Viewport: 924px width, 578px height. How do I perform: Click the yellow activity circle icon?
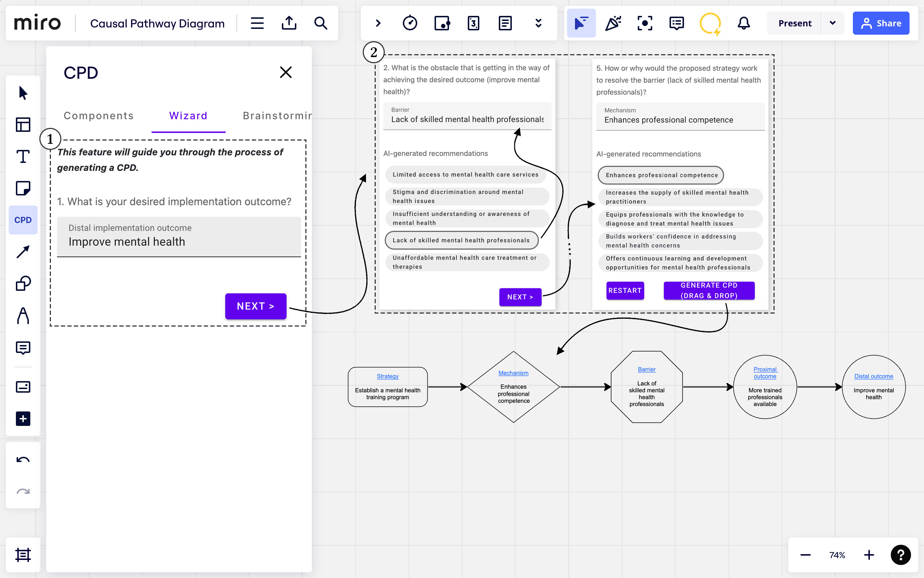tap(710, 24)
